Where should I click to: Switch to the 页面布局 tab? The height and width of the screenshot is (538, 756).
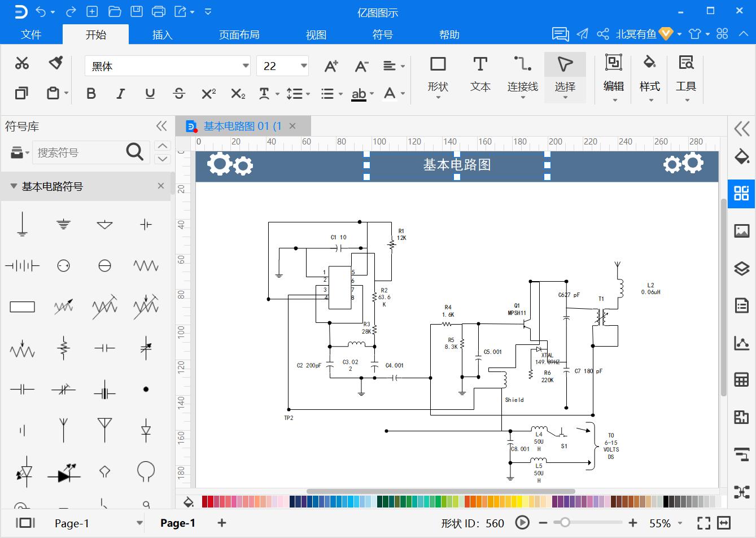pyautogui.click(x=239, y=35)
